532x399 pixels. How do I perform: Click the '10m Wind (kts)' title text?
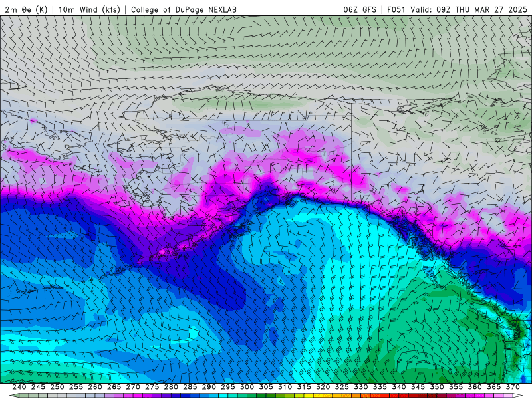click(x=89, y=9)
